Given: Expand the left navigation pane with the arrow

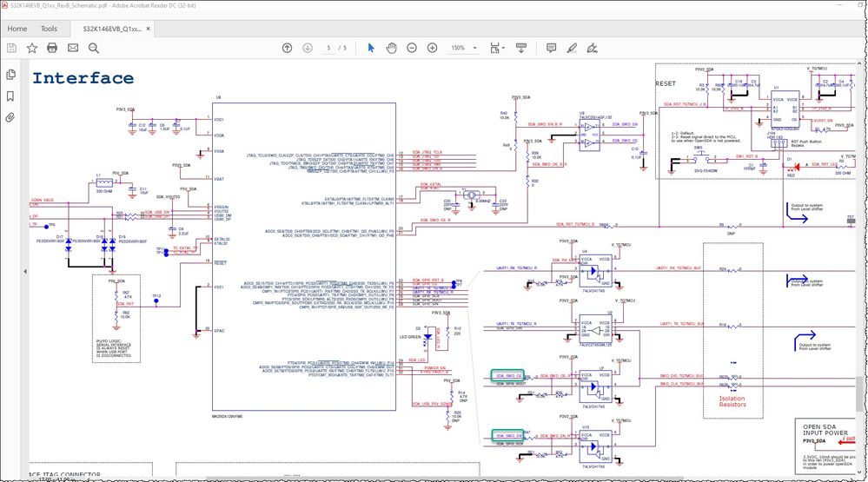Looking at the screenshot, I should click(x=25, y=271).
